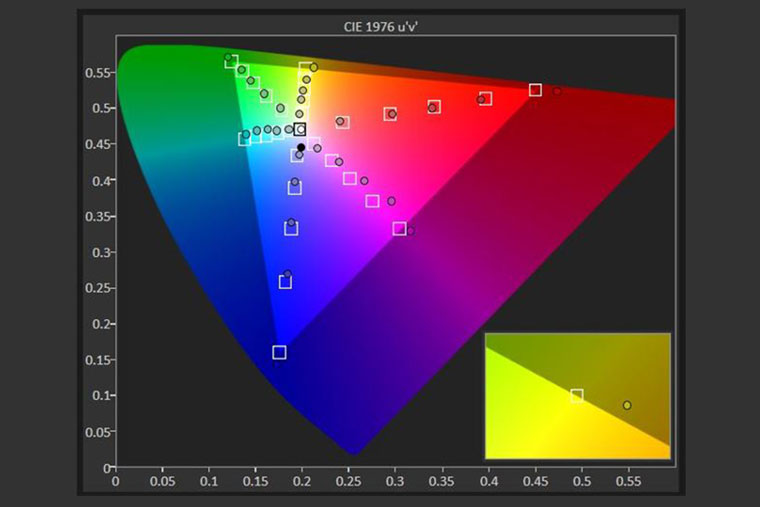Image resolution: width=760 pixels, height=507 pixels.
Task: Click the cyan secondary target square
Action: pyautogui.click(x=244, y=139)
